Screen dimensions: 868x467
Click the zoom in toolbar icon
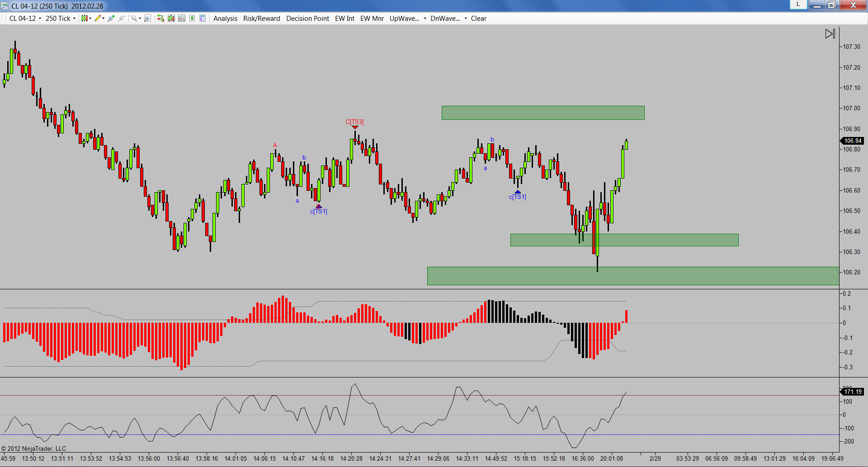111,19
